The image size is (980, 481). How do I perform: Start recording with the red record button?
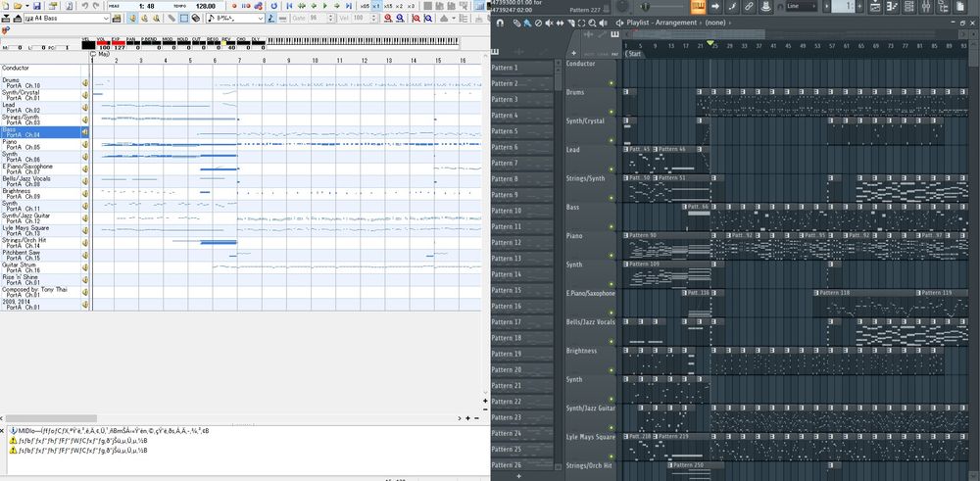[x=234, y=6]
